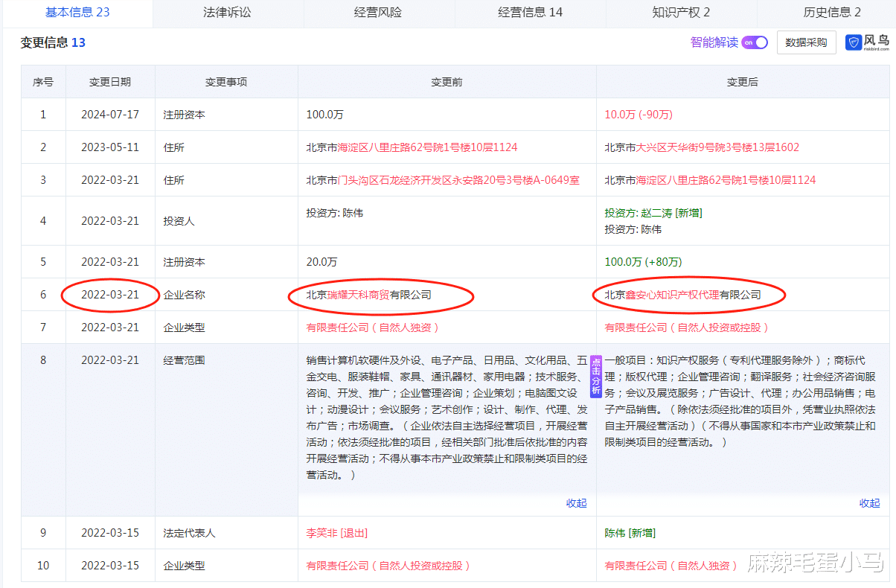Click 法定代表人 item in row 9
This screenshot has width=896, height=588.
pos(189,533)
